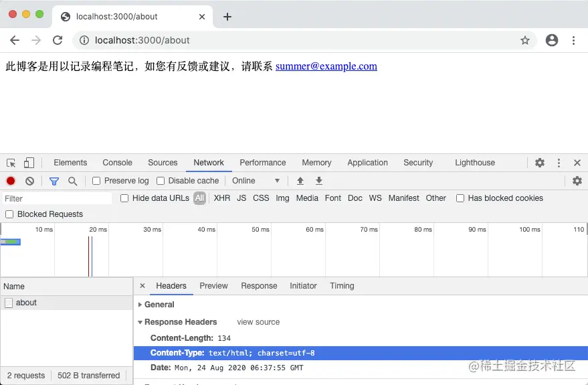Toggle the network filter funnel
This screenshot has height=385, width=588.
point(54,181)
